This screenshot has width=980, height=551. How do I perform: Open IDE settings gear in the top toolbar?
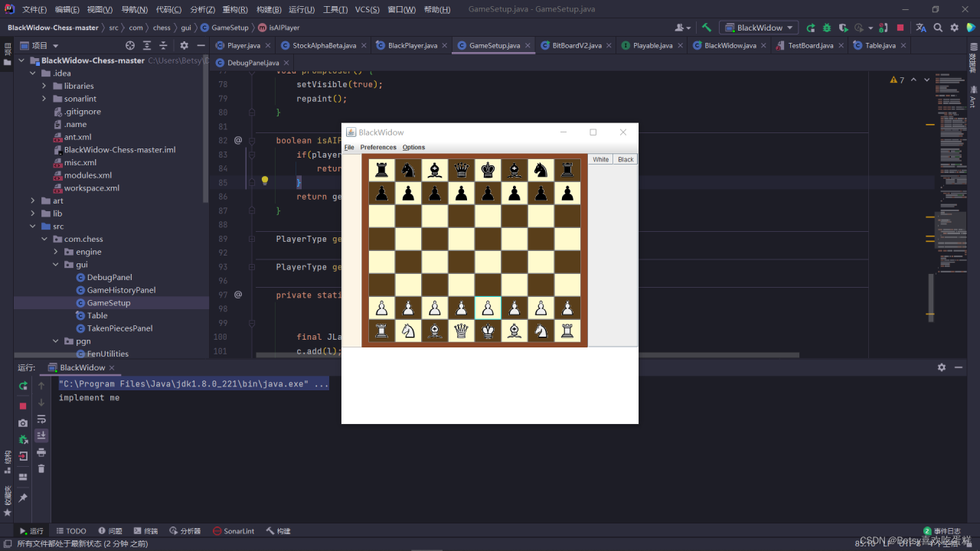tap(955, 28)
